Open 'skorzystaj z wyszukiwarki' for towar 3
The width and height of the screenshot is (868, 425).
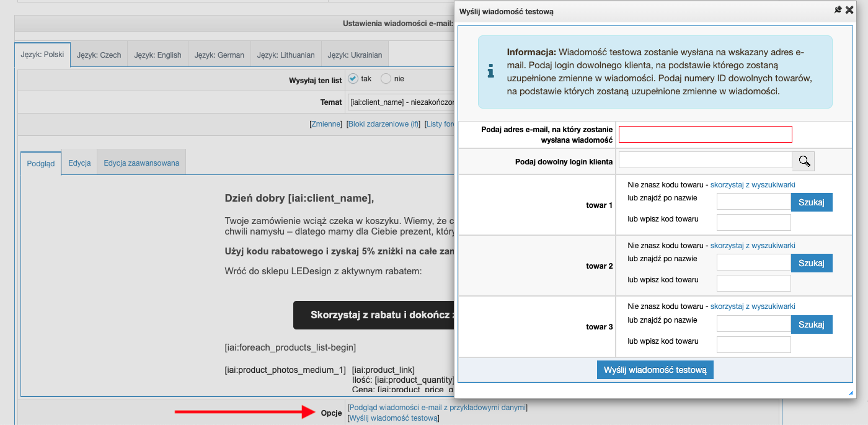[x=753, y=306]
